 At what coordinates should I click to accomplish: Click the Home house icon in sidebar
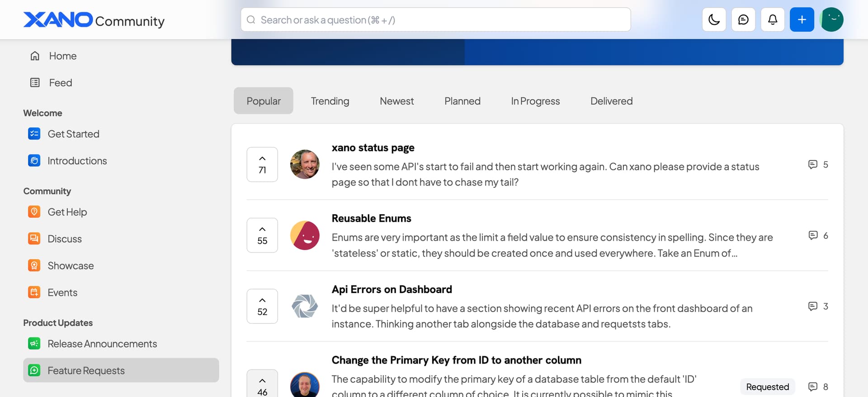click(35, 56)
